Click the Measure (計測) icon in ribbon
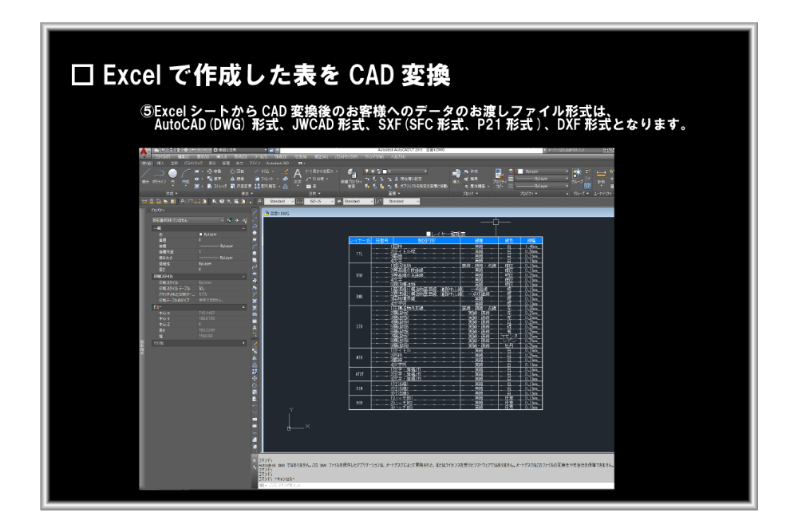798x532 pixels. (601, 177)
